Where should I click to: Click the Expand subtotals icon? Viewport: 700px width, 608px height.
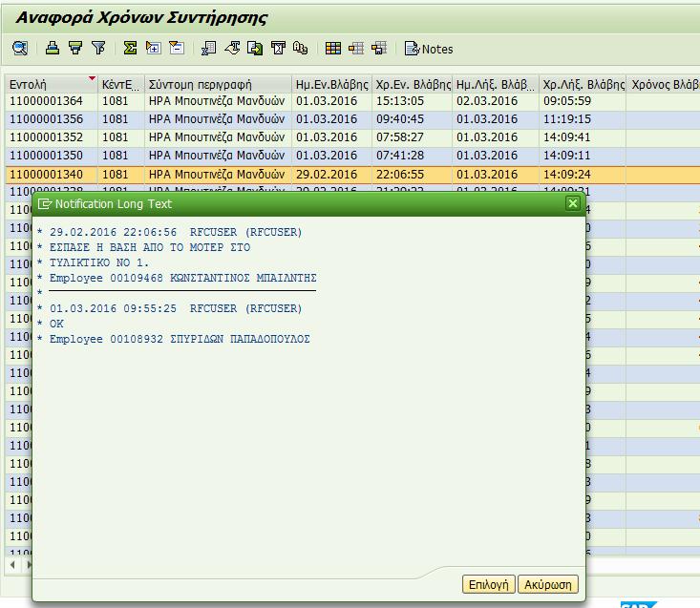tap(153, 48)
